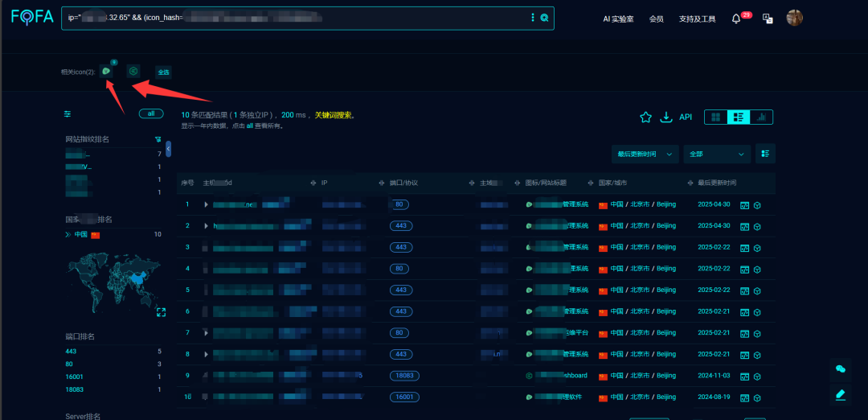Click the FOFA logo

pyautogui.click(x=32, y=17)
